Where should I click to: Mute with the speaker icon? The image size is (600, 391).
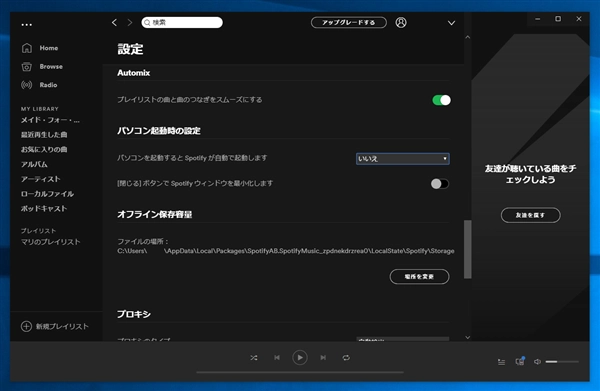point(537,362)
